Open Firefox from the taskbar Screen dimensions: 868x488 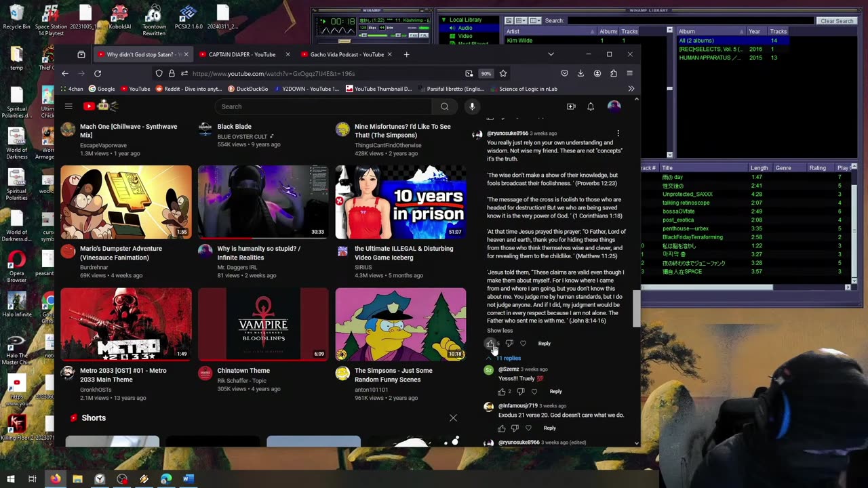(x=55, y=479)
